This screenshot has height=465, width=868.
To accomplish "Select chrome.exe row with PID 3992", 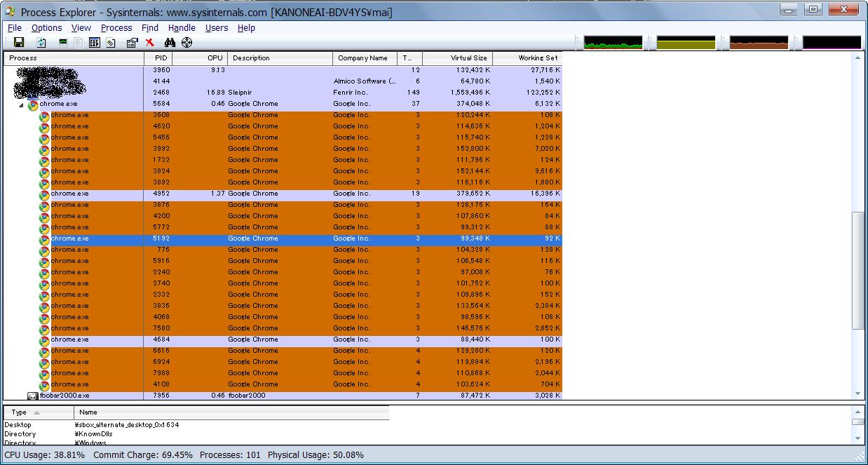I will click(283, 149).
